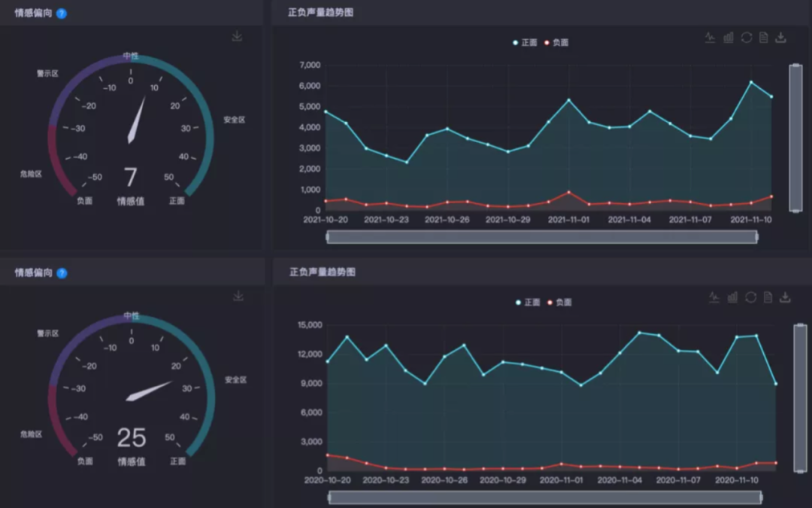Viewport: 812px width, 508px height.
Task: Click the 2021-11-01 peak point on 正面 line
Action: coord(568,100)
